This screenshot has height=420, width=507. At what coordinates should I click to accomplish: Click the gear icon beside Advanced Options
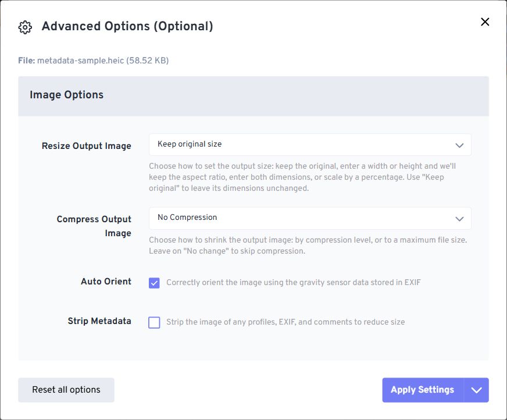[25, 27]
